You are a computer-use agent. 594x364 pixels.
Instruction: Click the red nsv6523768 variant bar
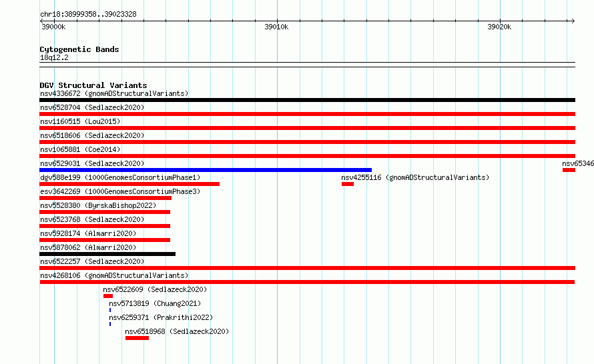(105, 226)
